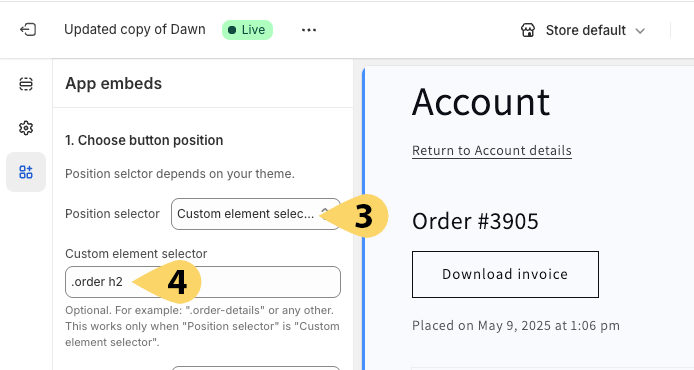This screenshot has width=694, height=370.
Task: Click the yellow step 3 callout marker
Action: pyautogui.click(x=359, y=216)
